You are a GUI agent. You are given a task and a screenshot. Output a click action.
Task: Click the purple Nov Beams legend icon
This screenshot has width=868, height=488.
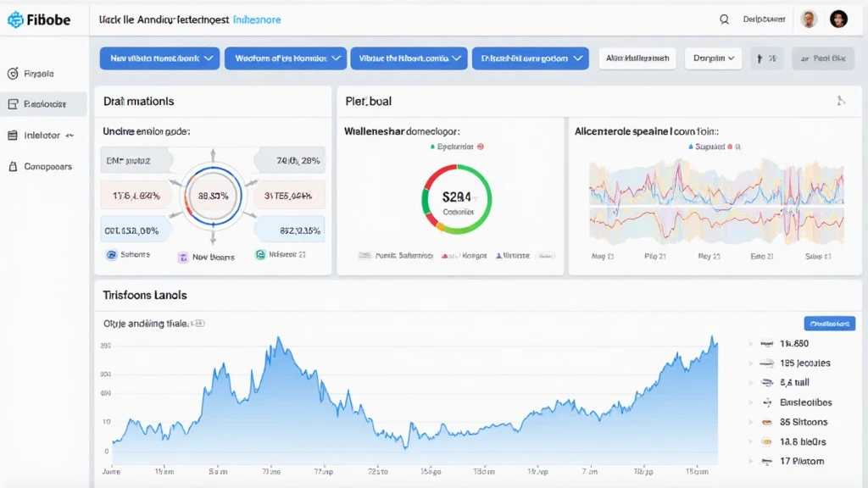[x=182, y=256]
